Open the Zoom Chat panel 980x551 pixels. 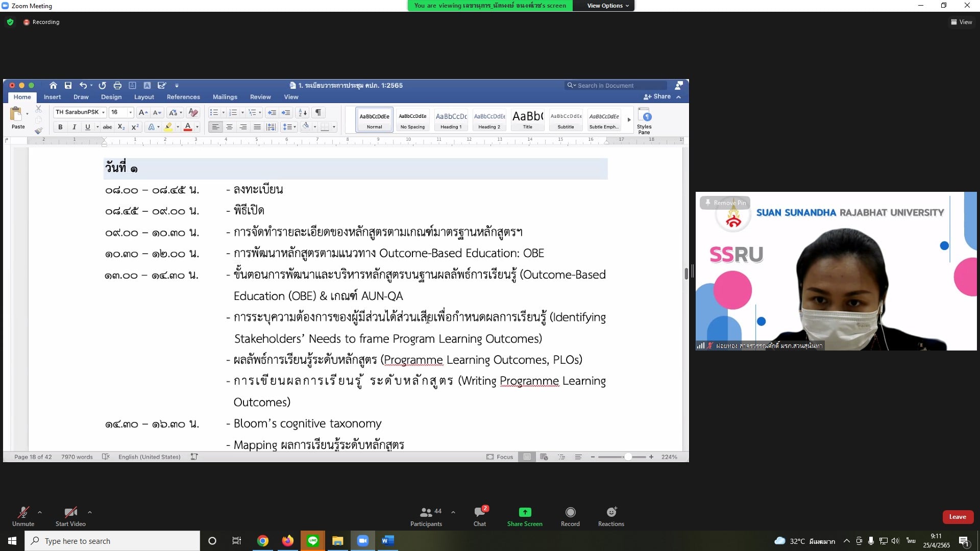click(x=479, y=512)
